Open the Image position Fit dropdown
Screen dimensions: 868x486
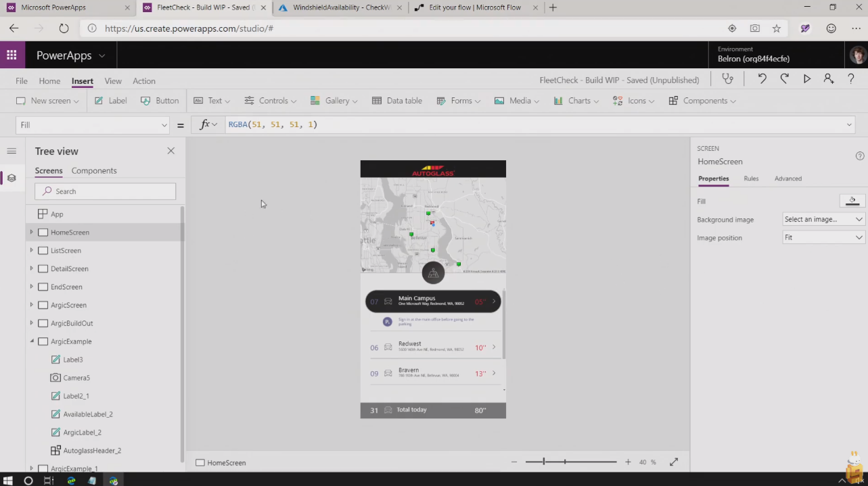click(x=823, y=237)
